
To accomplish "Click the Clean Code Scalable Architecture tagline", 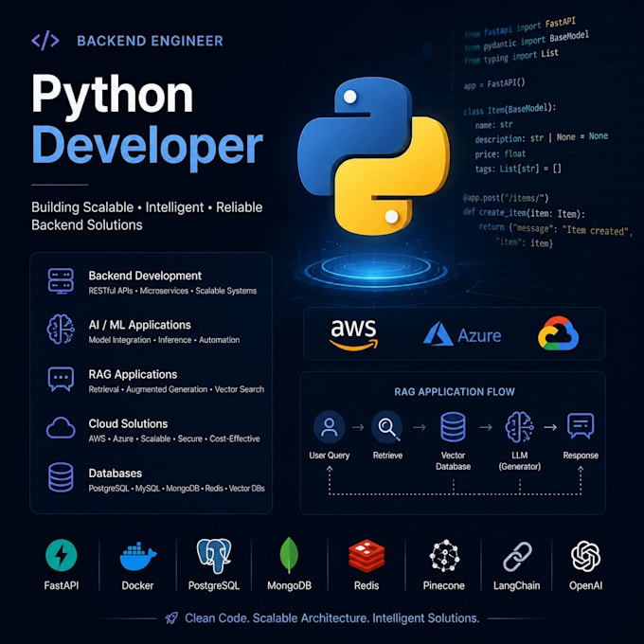I will coord(331,618).
